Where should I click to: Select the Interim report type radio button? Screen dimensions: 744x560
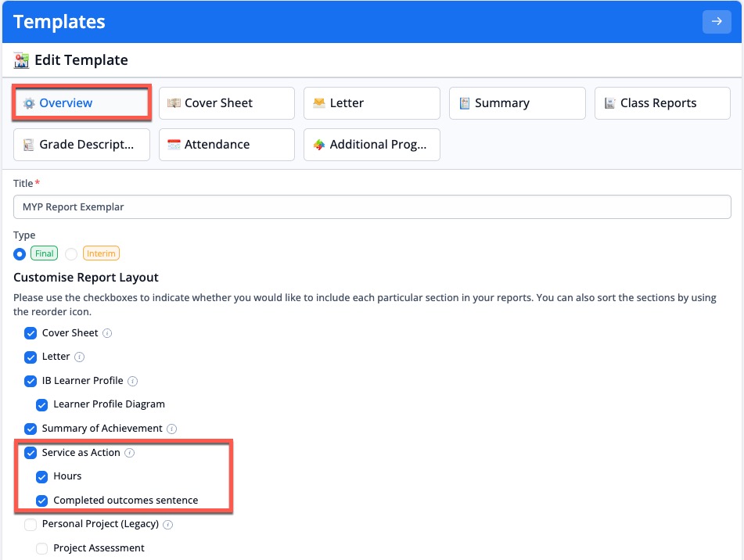click(71, 253)
